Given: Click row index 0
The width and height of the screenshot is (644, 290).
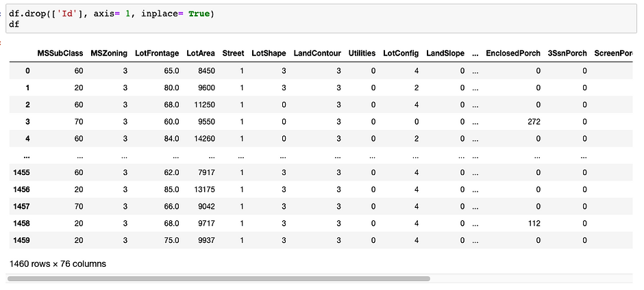Looking at the screenshot, I should 27,70.
